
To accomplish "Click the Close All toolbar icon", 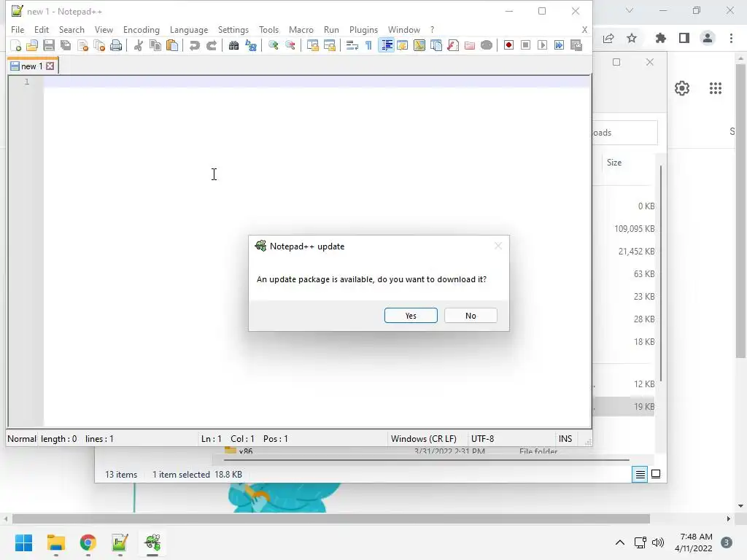I will 99,45.
